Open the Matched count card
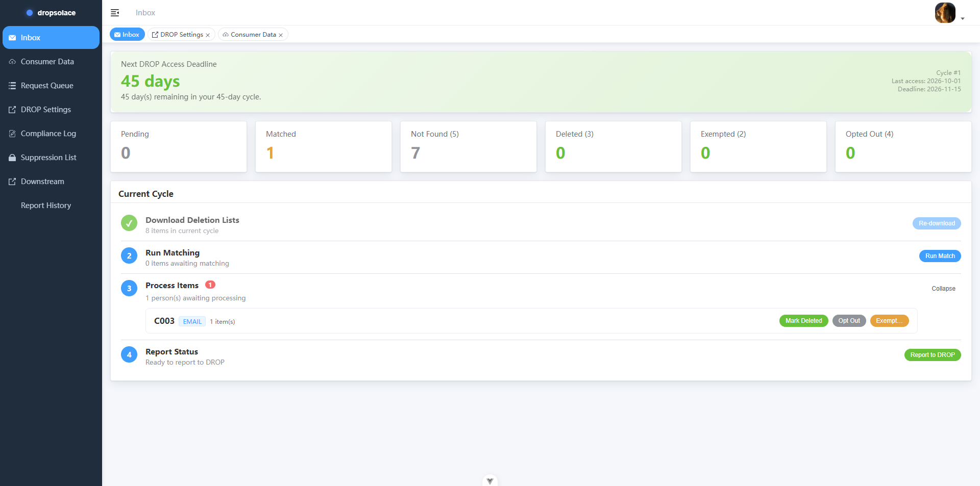The image size is (980, 486). pos(324,146)
